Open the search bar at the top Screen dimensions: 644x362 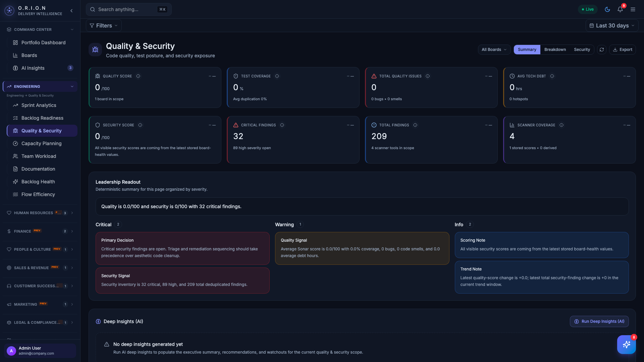[x=128, y=9]
